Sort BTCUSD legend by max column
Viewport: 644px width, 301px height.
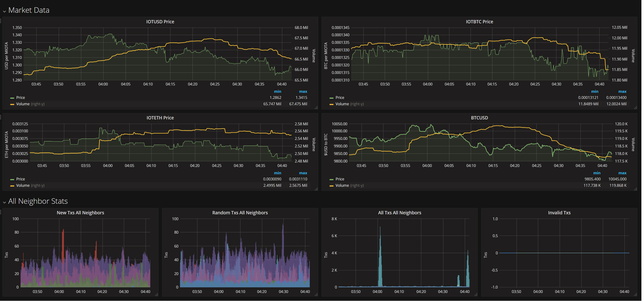[622, 173]
